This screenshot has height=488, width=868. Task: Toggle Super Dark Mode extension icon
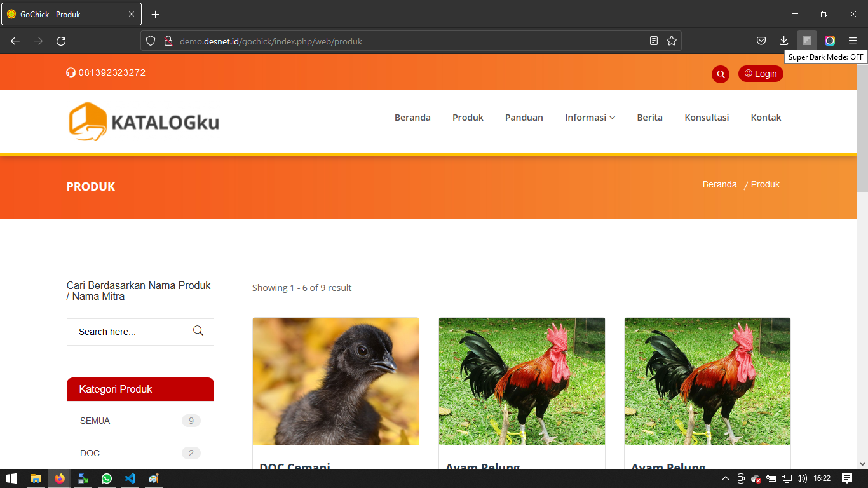(x=807, y=41)
